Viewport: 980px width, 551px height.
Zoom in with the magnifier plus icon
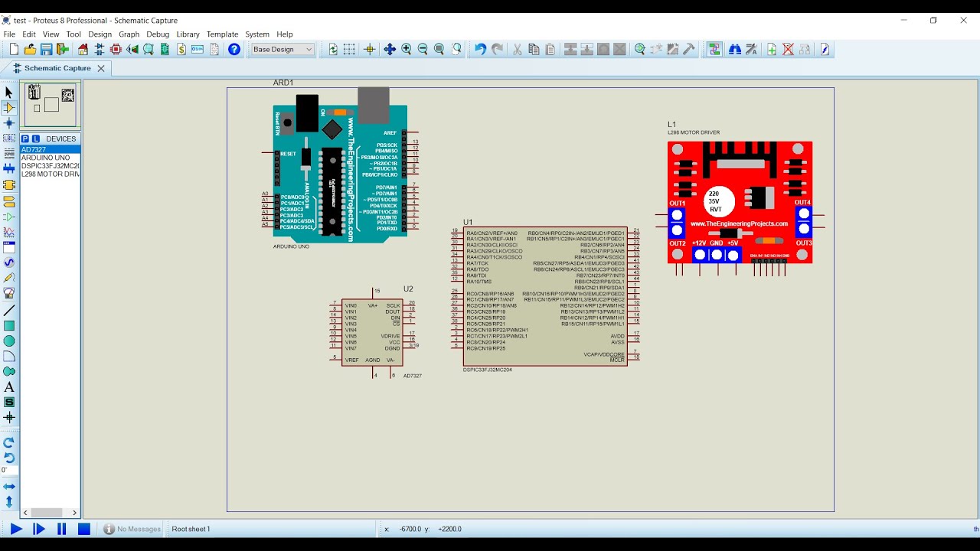click(x=407, y=49)
